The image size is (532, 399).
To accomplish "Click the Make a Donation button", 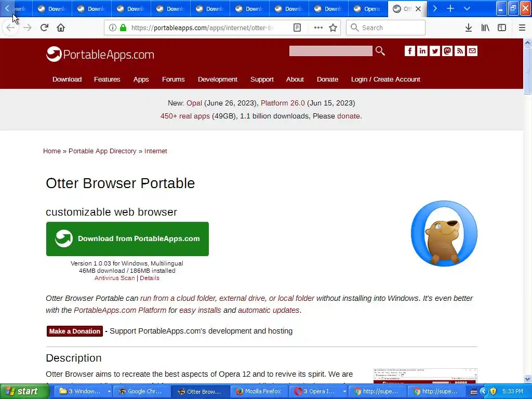I will pyautogui.click(x=75, y=331).
